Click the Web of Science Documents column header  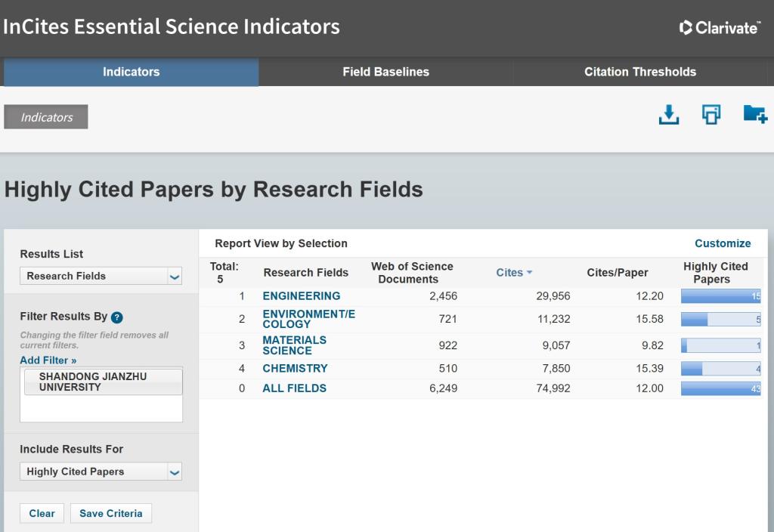click(412, 272)
